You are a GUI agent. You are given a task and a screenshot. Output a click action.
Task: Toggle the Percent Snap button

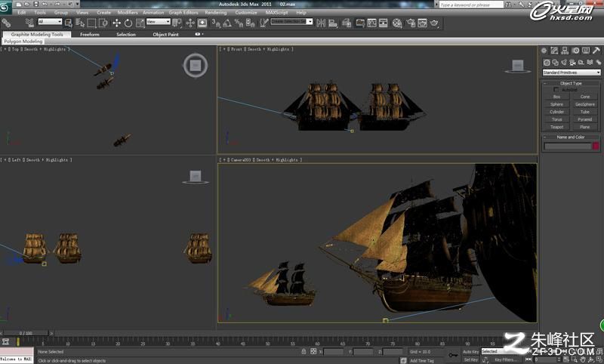click(x=239, y=23)
